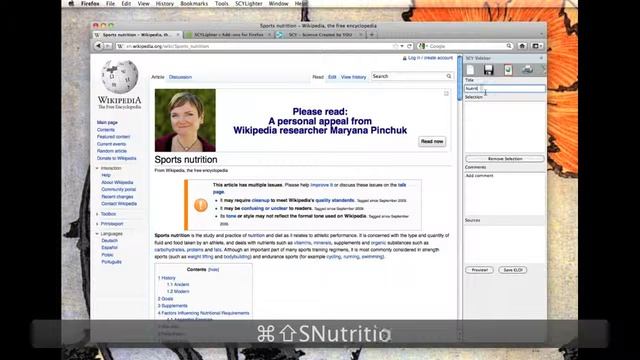640x360 pixels.
Task: Click the bookmark star in the address bar
Action: point(395,46)
